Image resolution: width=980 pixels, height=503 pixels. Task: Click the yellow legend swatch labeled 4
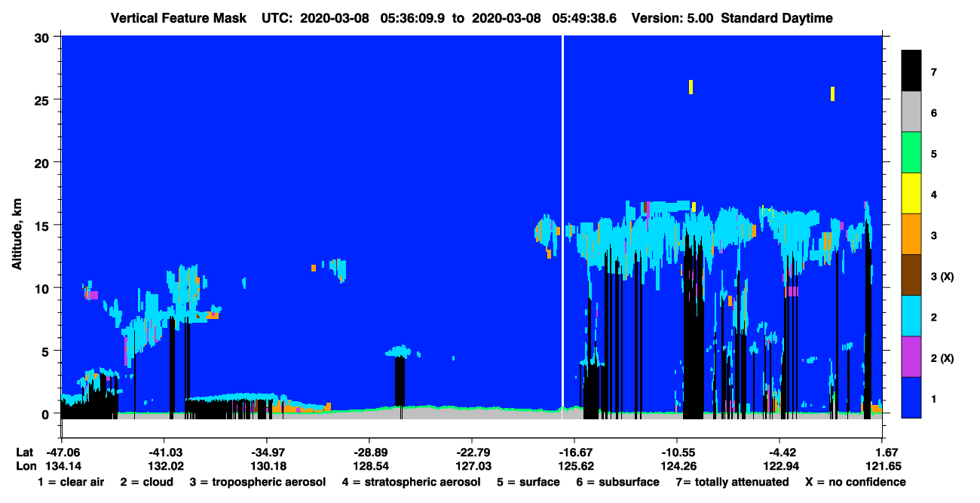911,194
